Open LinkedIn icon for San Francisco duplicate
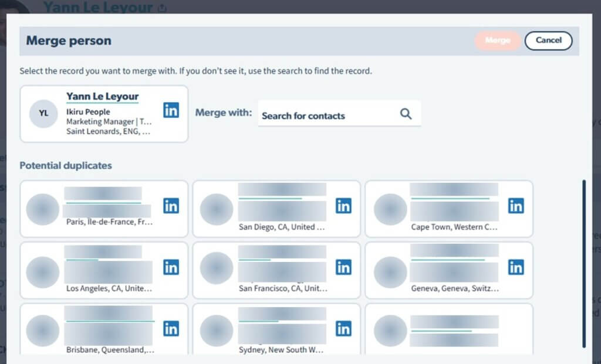 (343, 267)
